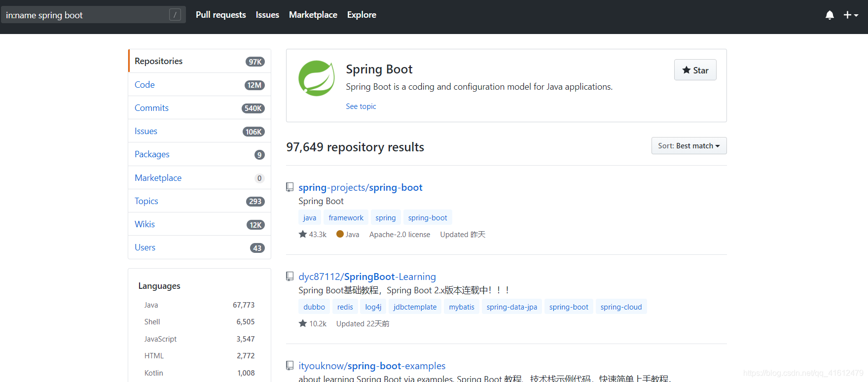
Task: Click the java topic tag
Action: point(310,217)
